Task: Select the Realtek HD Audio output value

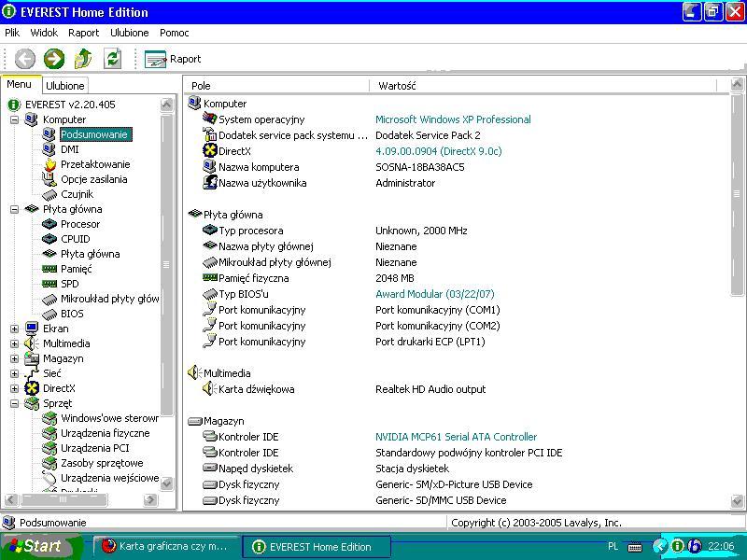Action: 430,389
